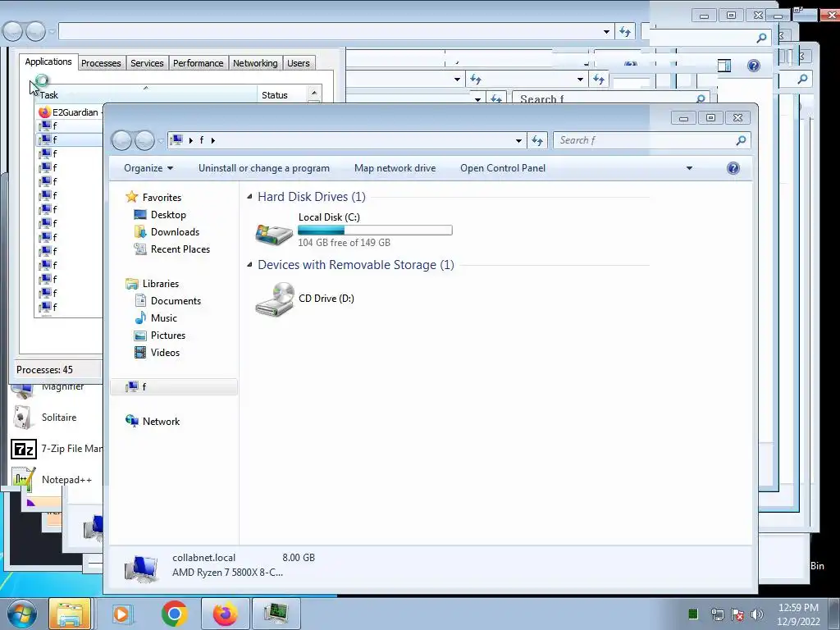
Task: Click Map network drive
Action: [395, 168]
